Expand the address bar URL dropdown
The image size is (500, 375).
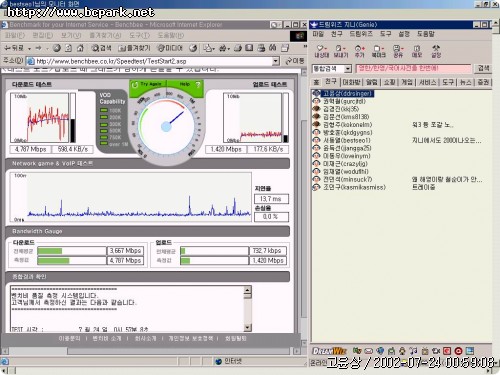[276, 61]
